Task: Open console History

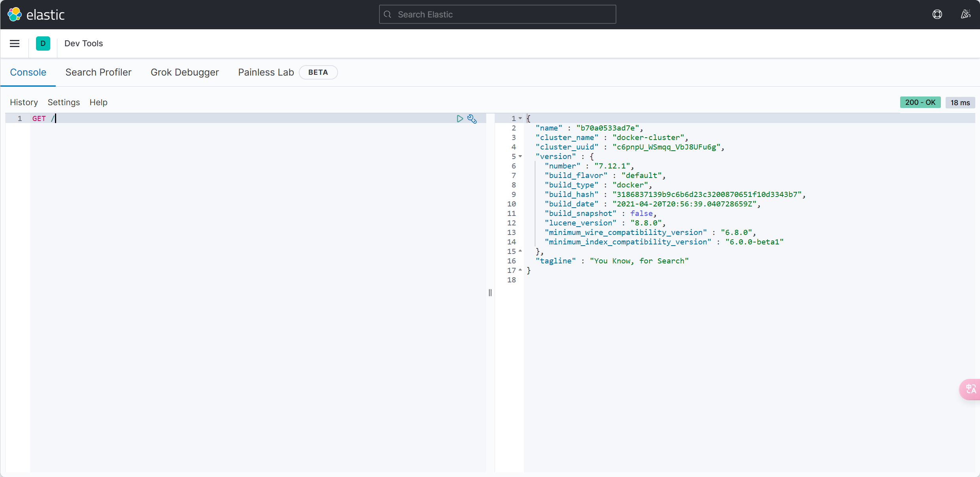Action: pyautogui.click(x=24, y=102)
